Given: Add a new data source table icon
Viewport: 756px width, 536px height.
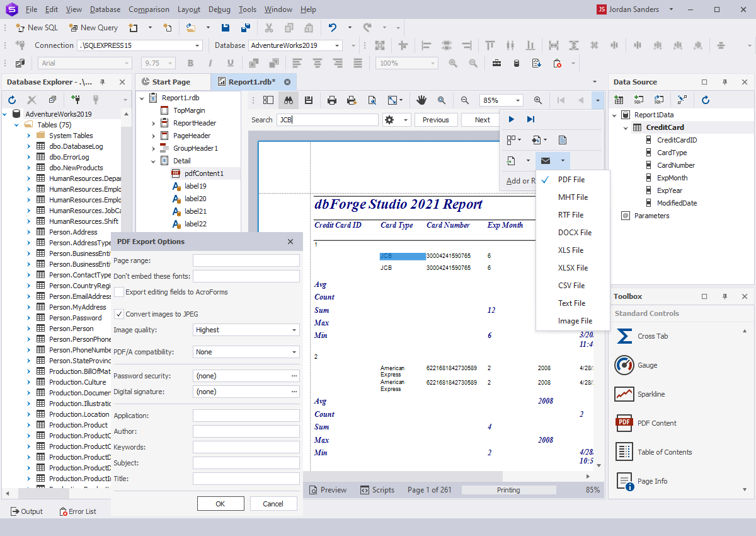Looking at the screenshot, I should [619, 99].
